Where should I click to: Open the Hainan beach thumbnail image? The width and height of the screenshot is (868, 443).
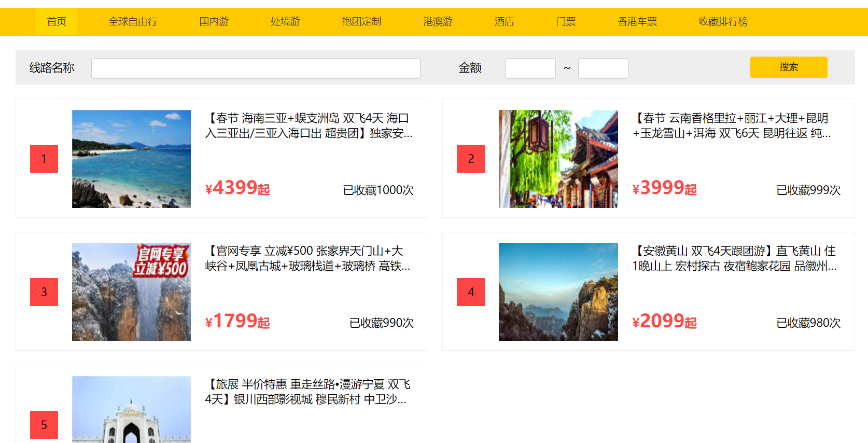tap(131, 159)
